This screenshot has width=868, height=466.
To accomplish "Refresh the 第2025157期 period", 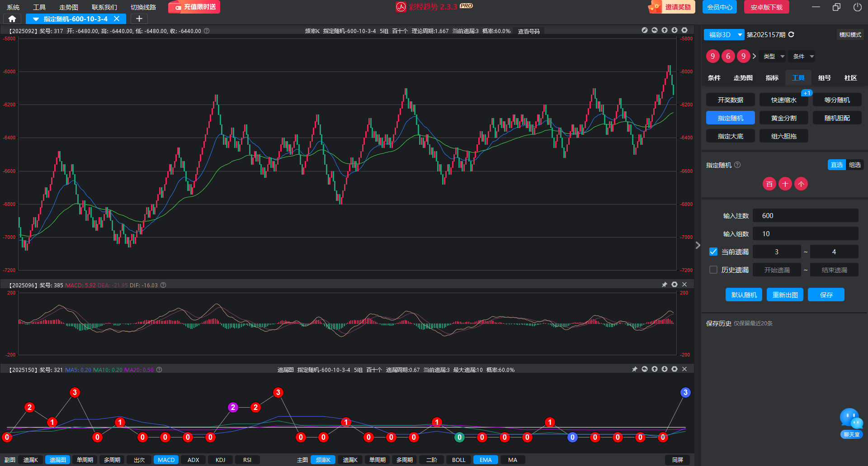I will click(x=791, y=34).
